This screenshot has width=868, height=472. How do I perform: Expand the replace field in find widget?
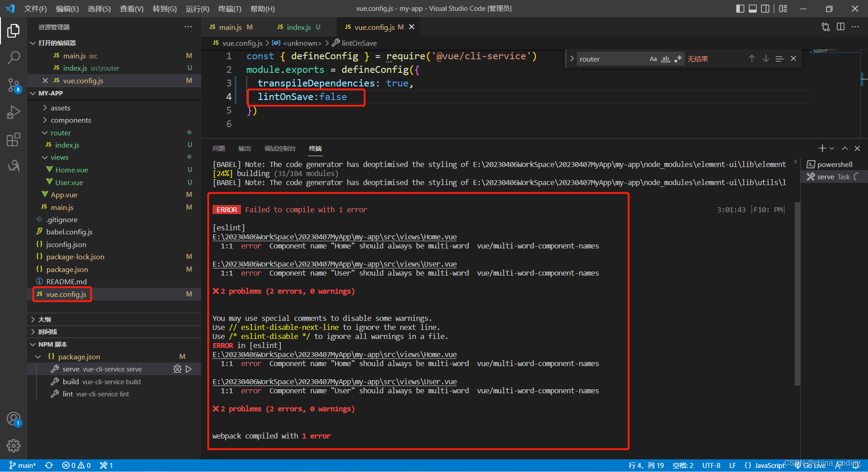tap(572, 59)
